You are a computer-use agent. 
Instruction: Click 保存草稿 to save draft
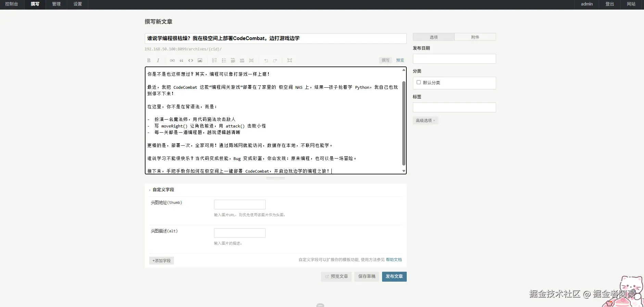367,277
